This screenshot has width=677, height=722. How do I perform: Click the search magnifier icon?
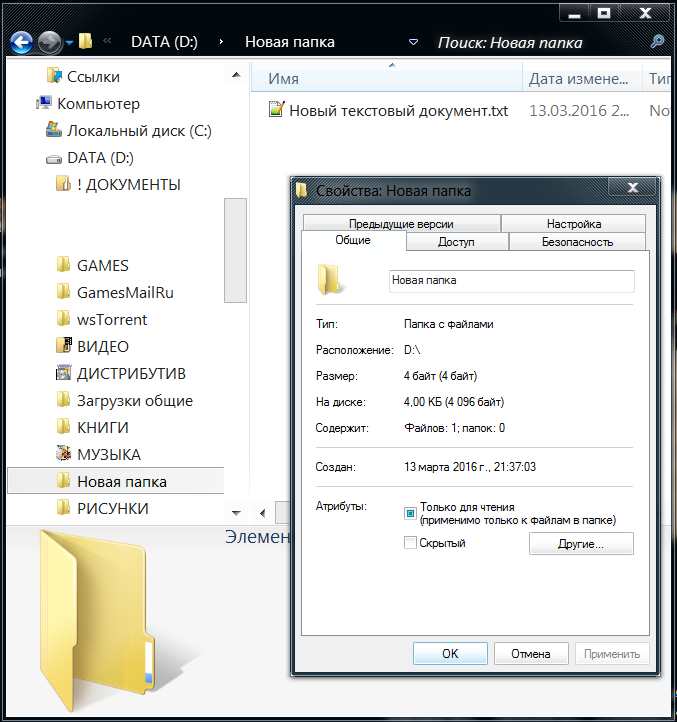coord(657,42)
